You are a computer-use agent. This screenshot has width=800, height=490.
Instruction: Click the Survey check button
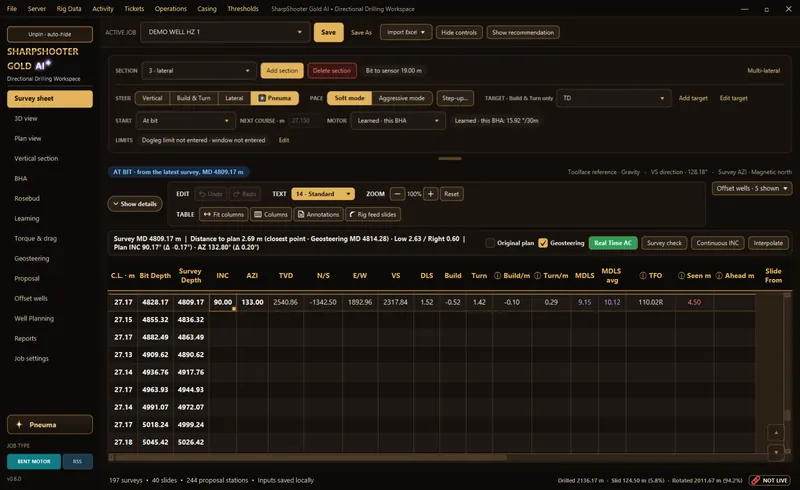664,243
